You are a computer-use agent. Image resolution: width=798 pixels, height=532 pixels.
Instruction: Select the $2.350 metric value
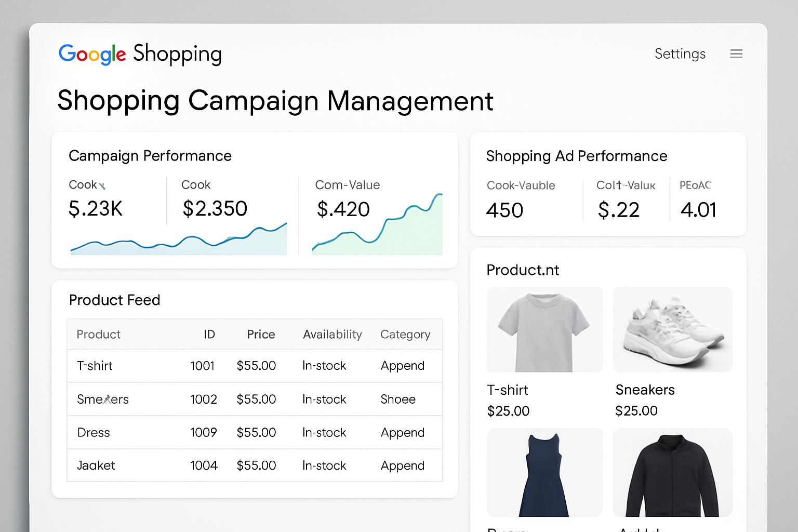click(x=215, y=209)
